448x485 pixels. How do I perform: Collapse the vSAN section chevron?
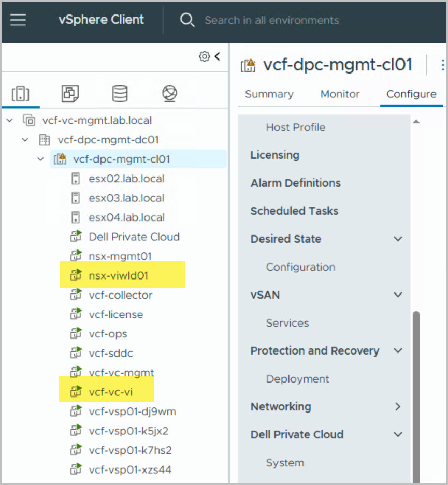coord(398,295)
